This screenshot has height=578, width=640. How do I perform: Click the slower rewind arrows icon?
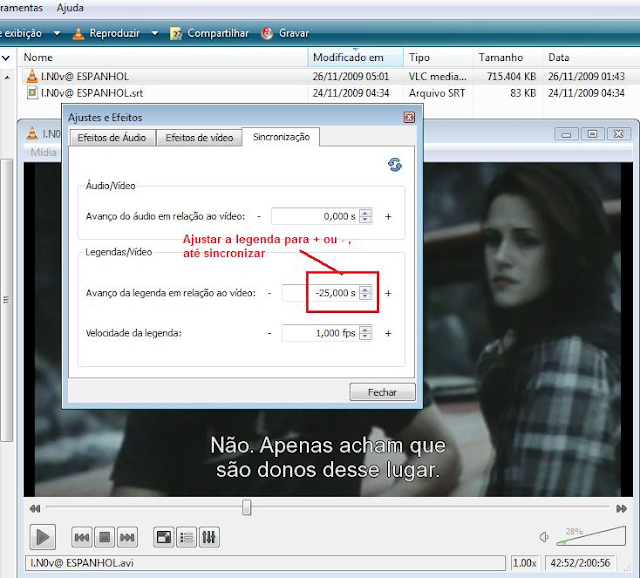(x=35, y=509)
